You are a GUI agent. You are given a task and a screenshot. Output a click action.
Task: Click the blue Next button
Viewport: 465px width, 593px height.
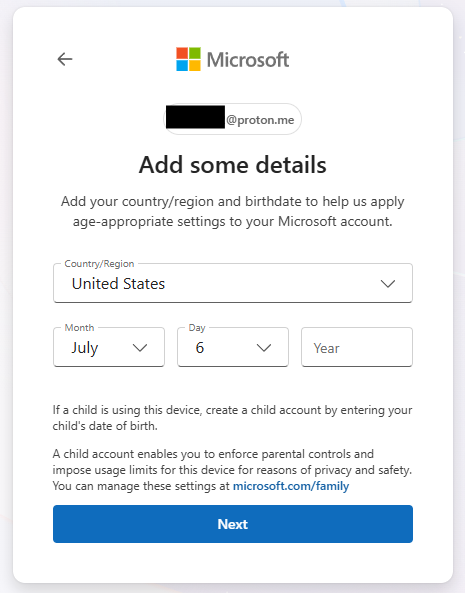click(233, 524)
